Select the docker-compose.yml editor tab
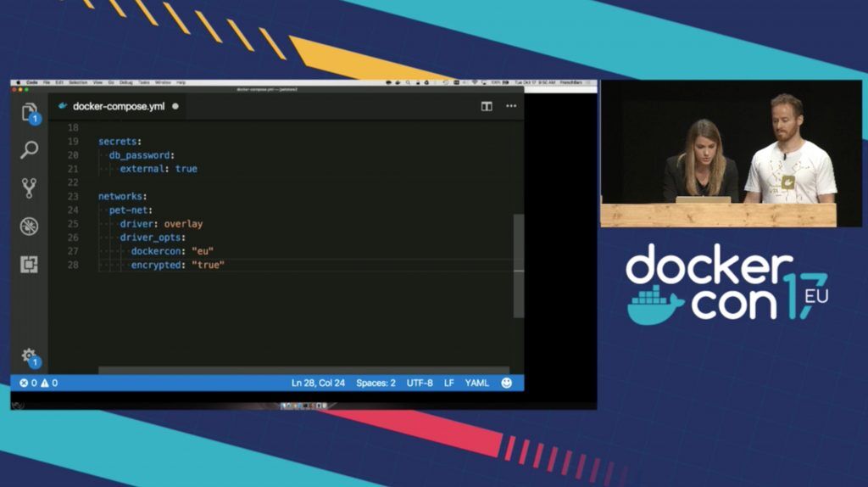Image resolution: width=868 pixels, height=487 pixels. [x=118, y=106]
